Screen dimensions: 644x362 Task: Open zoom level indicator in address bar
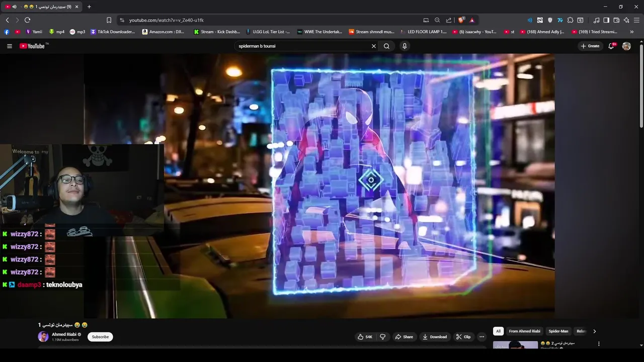tap(437, 20)
